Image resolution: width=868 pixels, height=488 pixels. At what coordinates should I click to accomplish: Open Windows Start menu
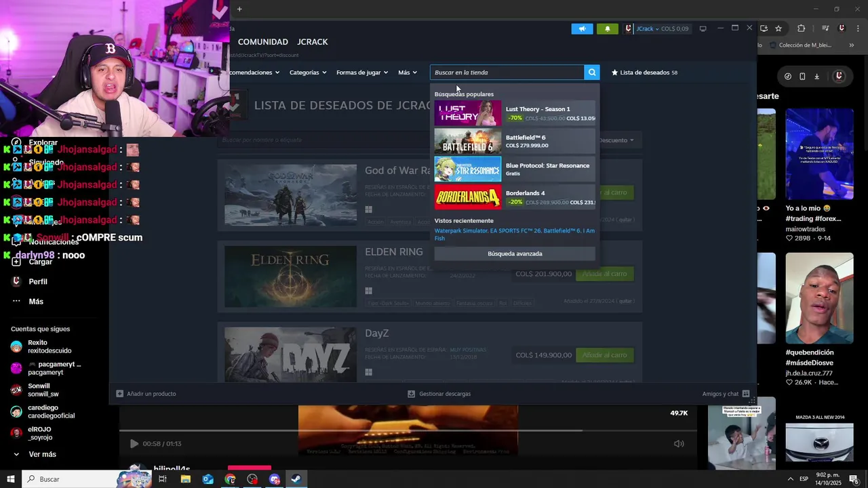(10, 479)
